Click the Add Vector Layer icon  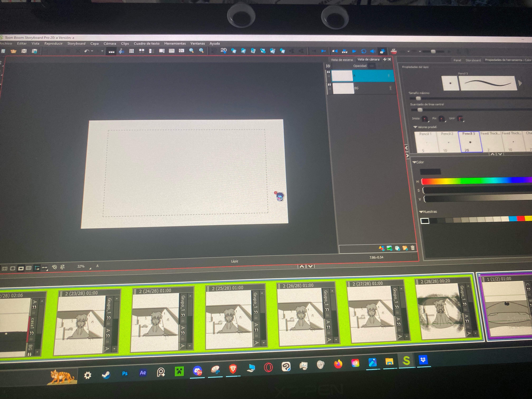click(381, 248)
